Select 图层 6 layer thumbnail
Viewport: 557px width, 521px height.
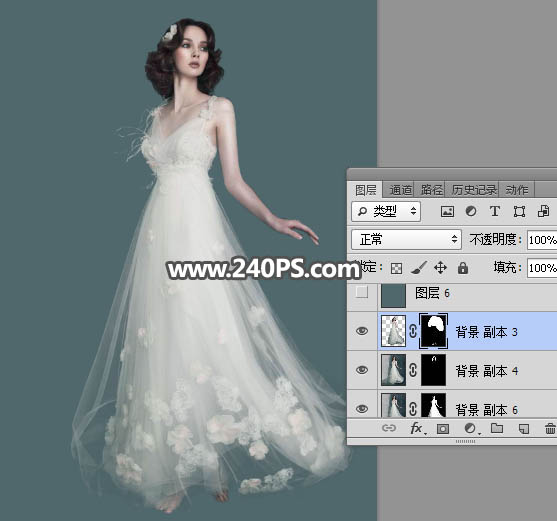393,295
